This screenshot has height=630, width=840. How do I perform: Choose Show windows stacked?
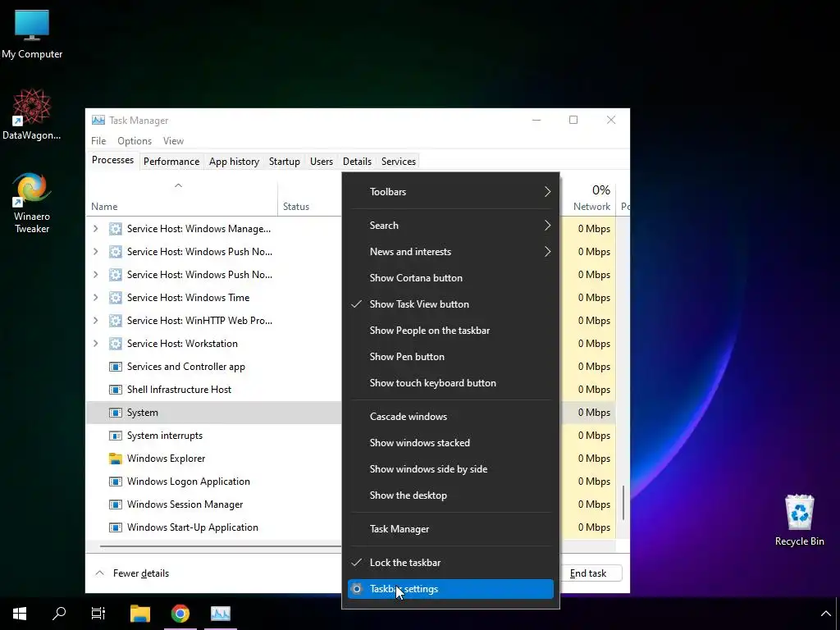450,443
